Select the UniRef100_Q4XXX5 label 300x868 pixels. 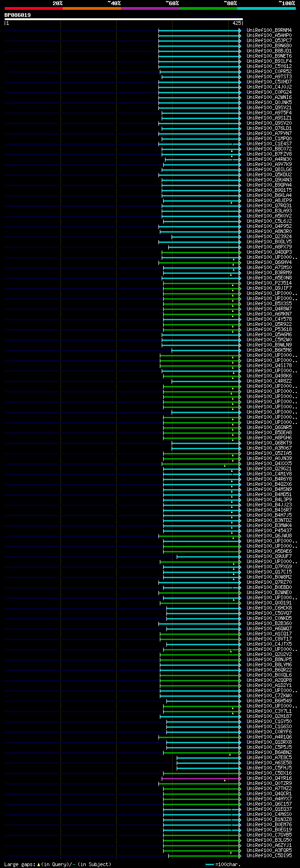(x=269, y=463)
